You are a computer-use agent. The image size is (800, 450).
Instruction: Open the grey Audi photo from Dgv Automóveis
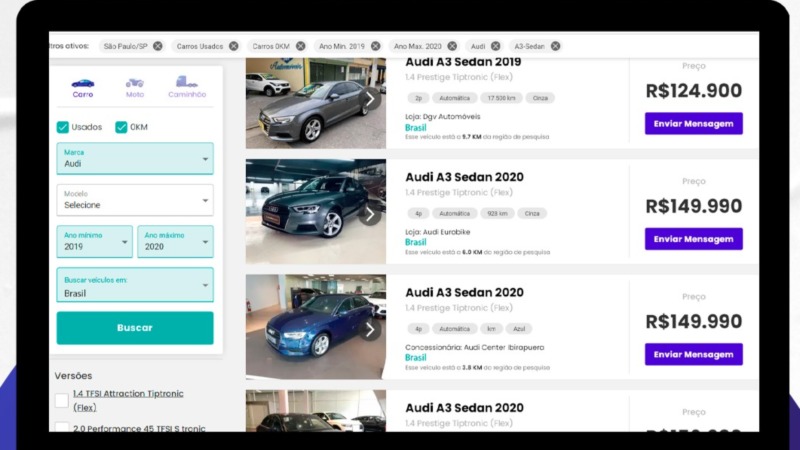[316, 104]
